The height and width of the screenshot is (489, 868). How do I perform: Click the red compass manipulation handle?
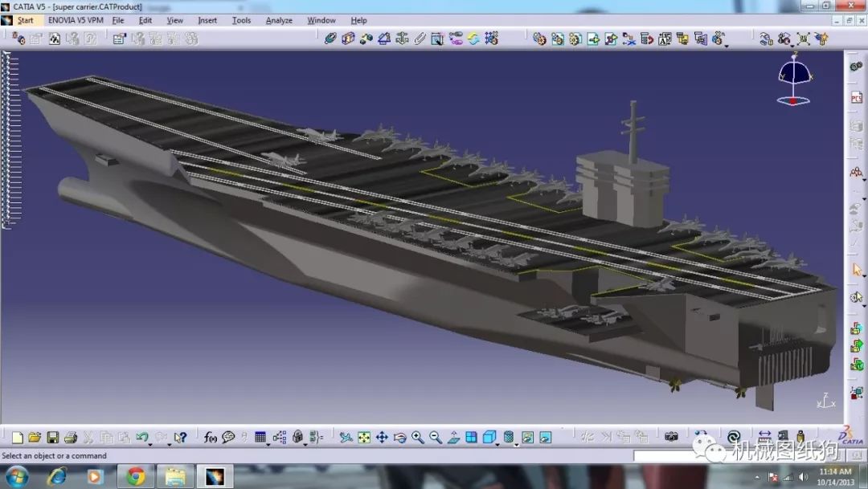pyautogui.click(x=793, y=101)
